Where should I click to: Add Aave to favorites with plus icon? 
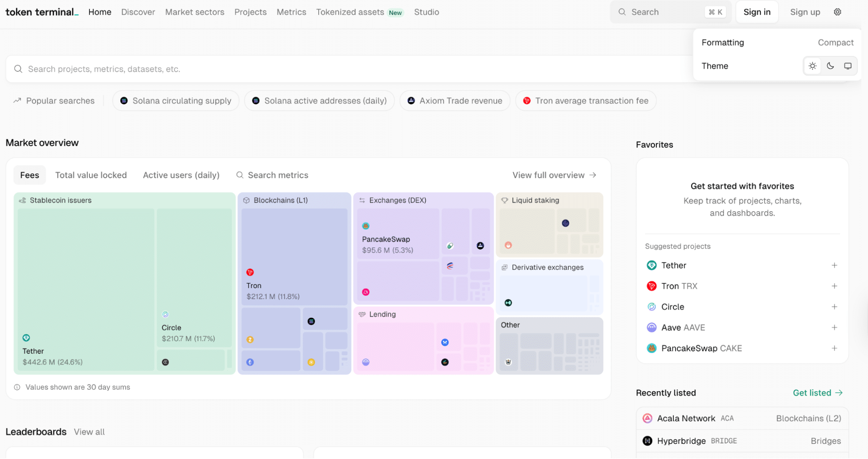pyautogui.click(x=834, y=327)
